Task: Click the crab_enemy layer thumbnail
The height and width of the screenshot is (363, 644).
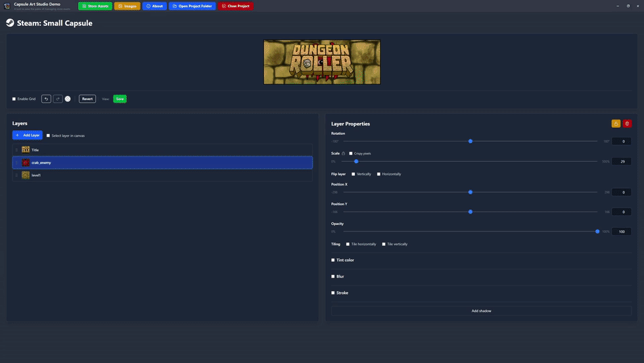Action: pyautogui.click(x=26, y=162)
